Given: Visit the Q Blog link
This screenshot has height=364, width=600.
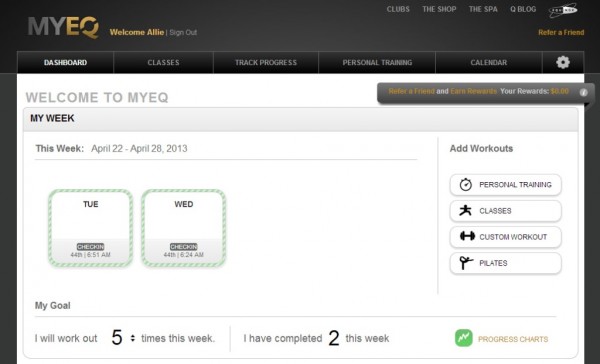Looking at the screenshot, I should 523,9.
